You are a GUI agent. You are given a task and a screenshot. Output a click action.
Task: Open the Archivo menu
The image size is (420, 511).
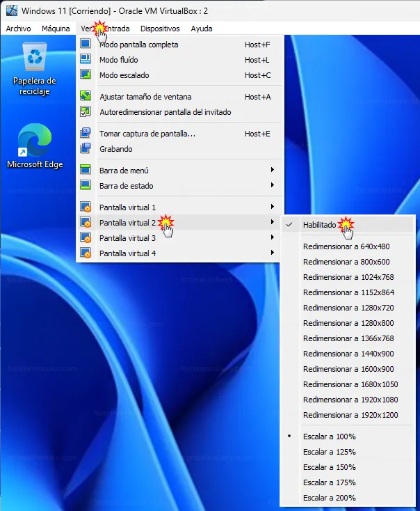pyautogui.click(x=18, y=29)
